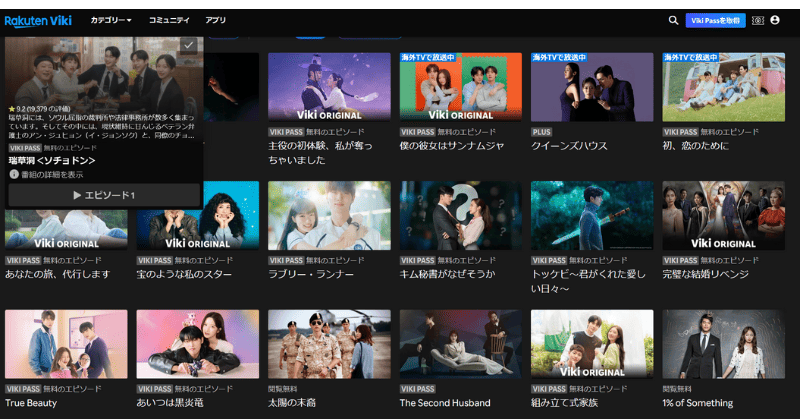Screen dimensions: 800x419
Task: Open thumbnail for クイーンズハウス
Action: 592,87
